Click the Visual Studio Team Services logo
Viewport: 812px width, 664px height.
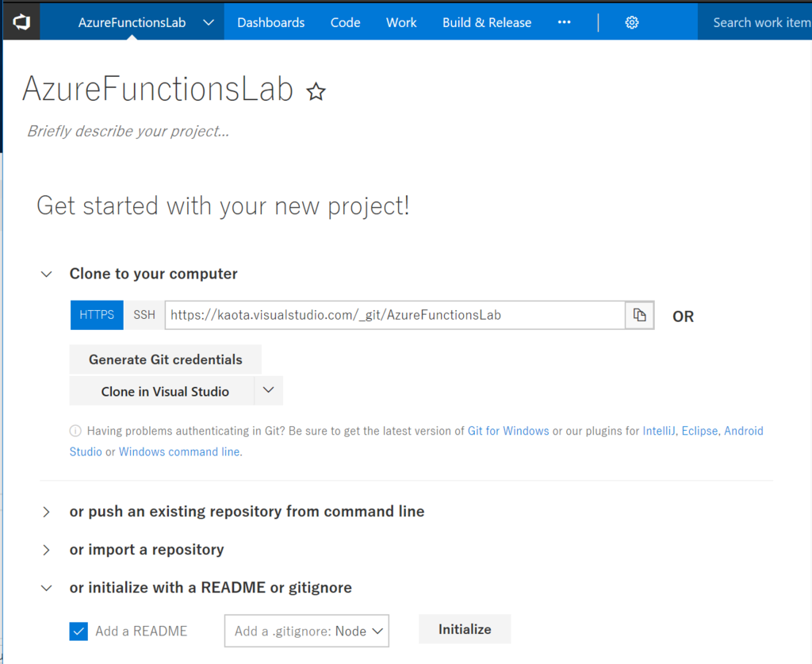click(21, 22)
